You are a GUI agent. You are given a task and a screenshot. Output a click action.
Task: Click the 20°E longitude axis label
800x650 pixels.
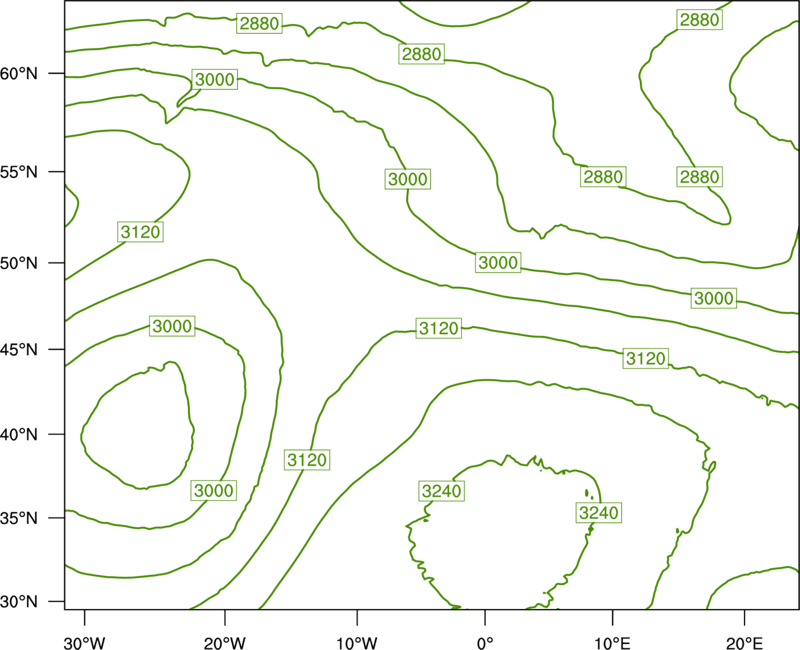744,643
